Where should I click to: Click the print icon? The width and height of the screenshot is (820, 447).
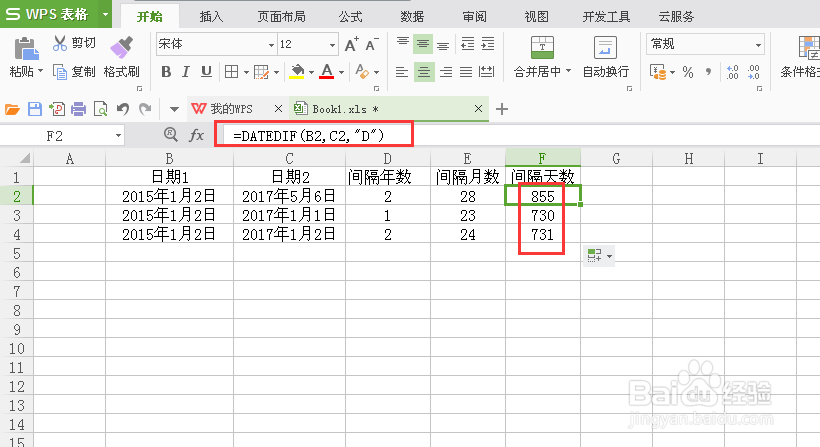click(x=78, y=109)
